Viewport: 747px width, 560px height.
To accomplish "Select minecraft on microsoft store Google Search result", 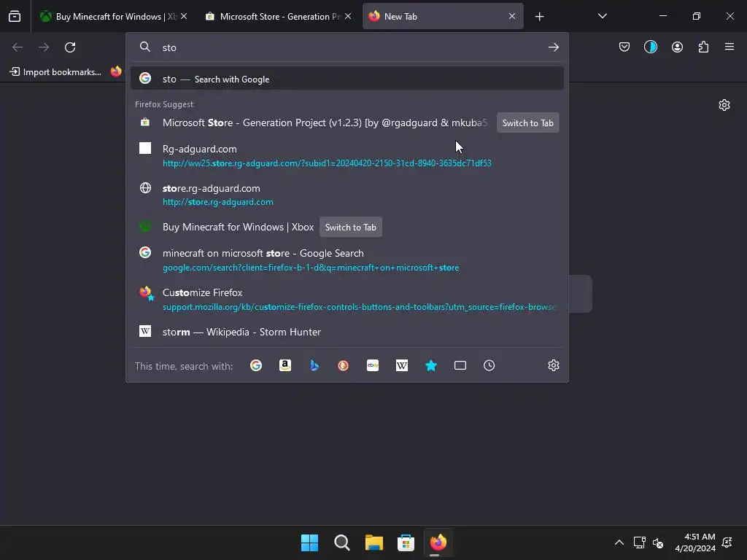I will pos(347,260).
